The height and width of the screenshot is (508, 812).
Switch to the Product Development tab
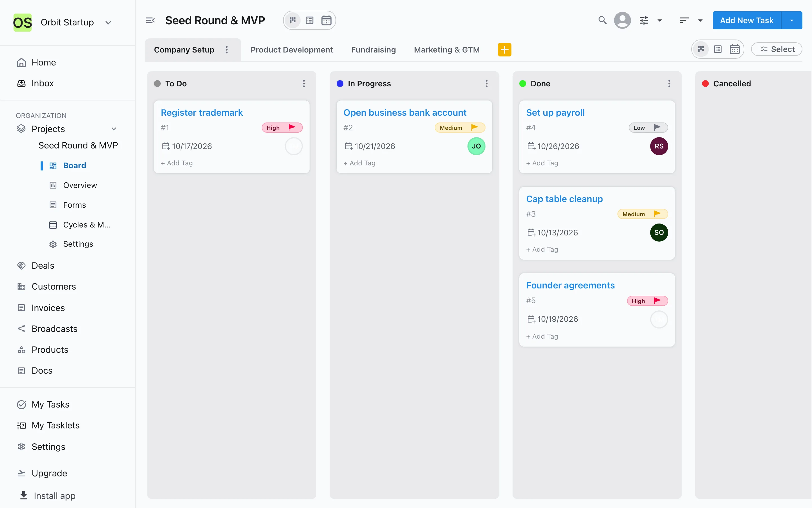(x=292, y=50)
